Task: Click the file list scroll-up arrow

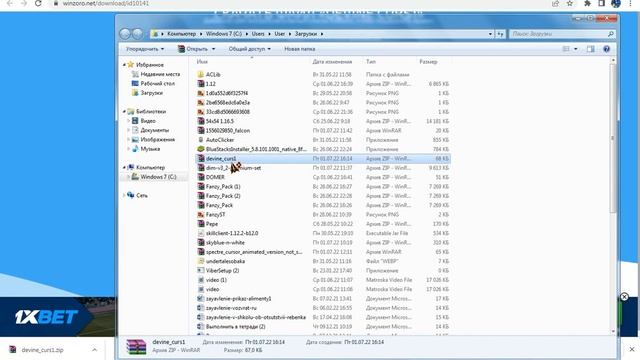Action: 613,61
